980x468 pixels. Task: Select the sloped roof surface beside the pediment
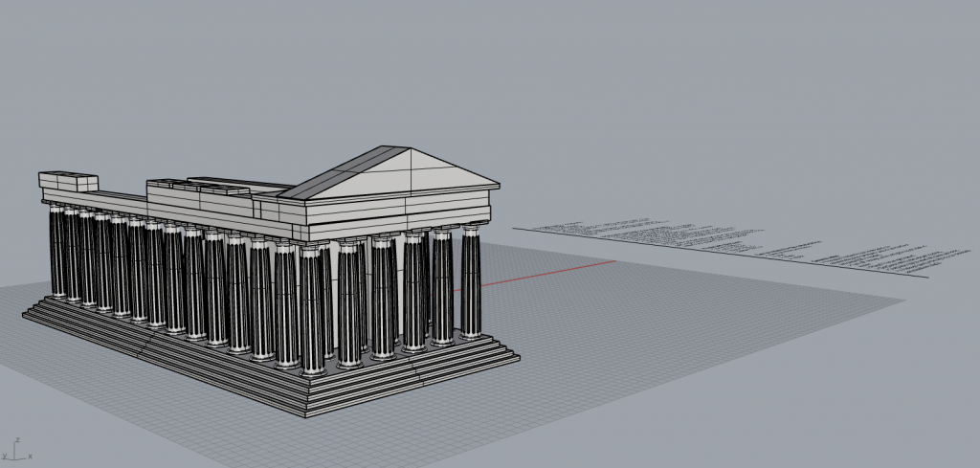(343, 174)
